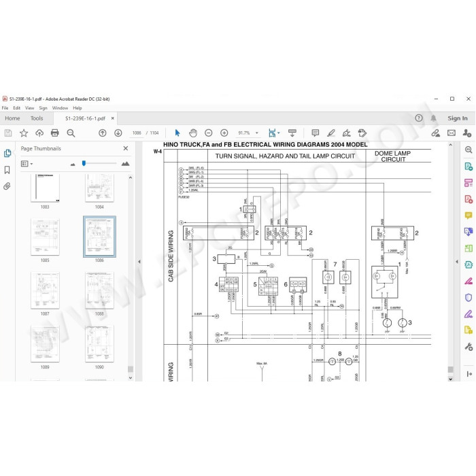The height and width of the screenshot is (476, 476).
Task: Open the Help question mark
Action: click(419, 118)
